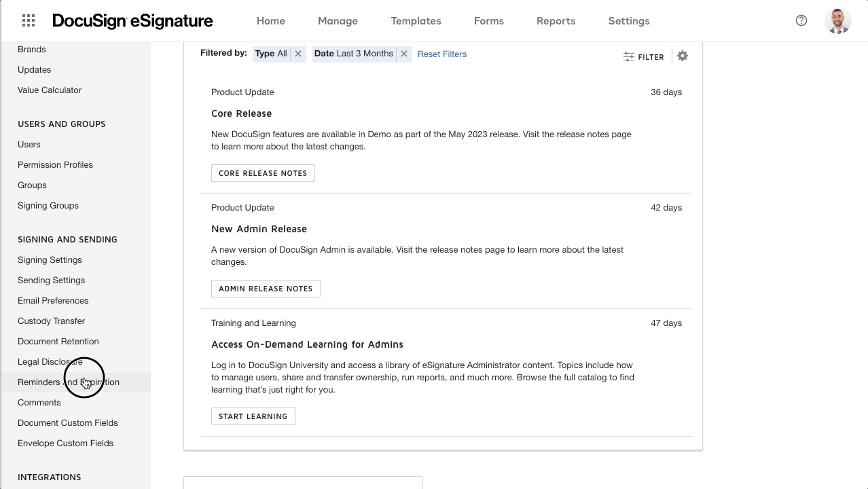868x489 pixels.
Task: Open the app launcher grid icon
Action: pos(29,21)
